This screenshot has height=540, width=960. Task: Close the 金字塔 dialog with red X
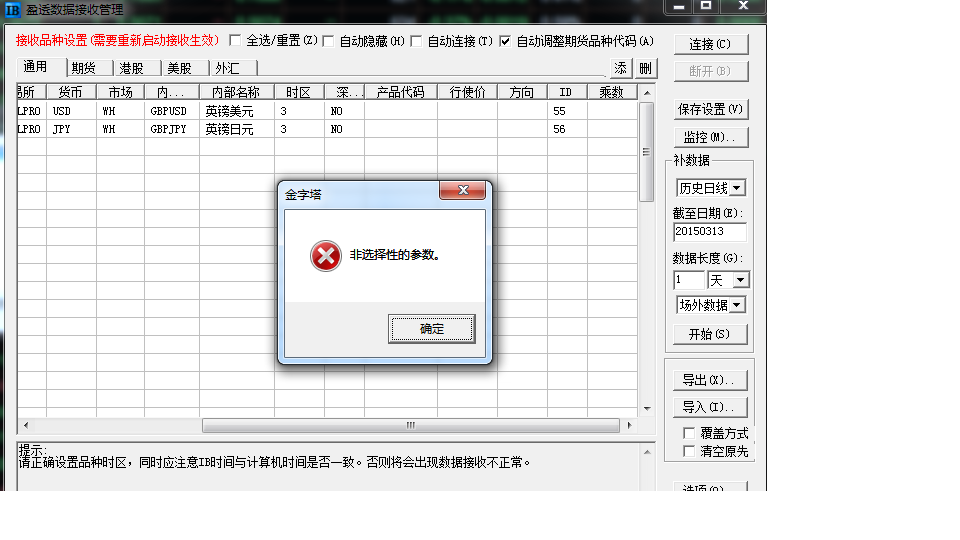pos(463,190)
